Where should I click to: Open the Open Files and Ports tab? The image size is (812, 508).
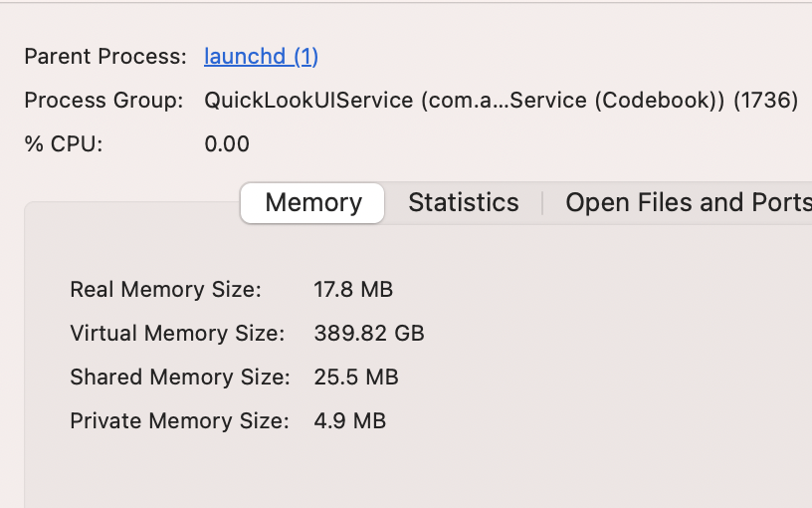(x=688, y=203)
